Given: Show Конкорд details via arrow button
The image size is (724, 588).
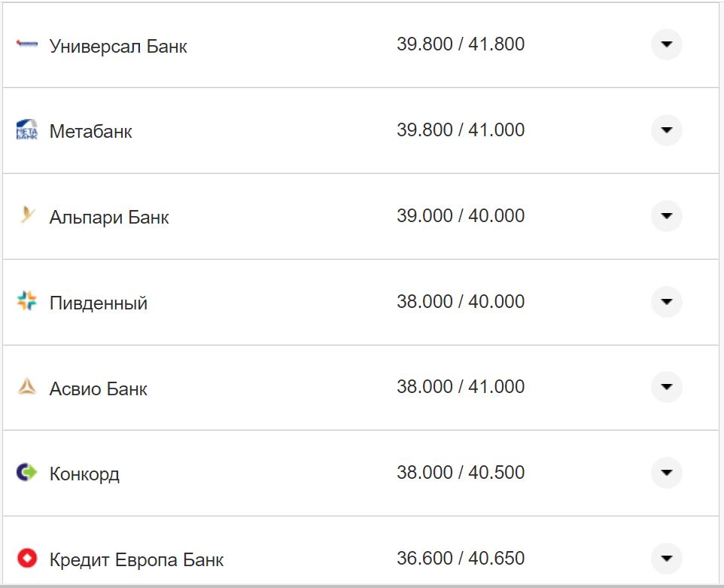Looking at the screenshot, I should coord(666,474).
